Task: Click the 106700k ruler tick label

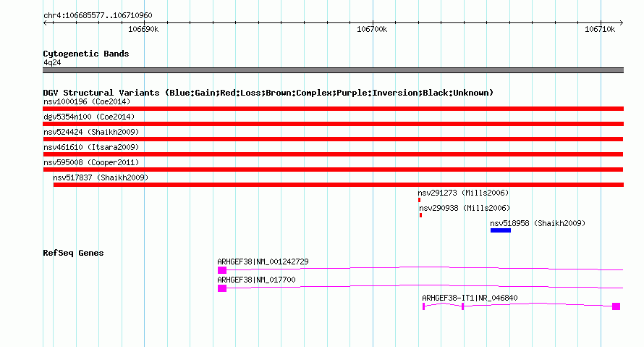Action: tap(372, 30)
